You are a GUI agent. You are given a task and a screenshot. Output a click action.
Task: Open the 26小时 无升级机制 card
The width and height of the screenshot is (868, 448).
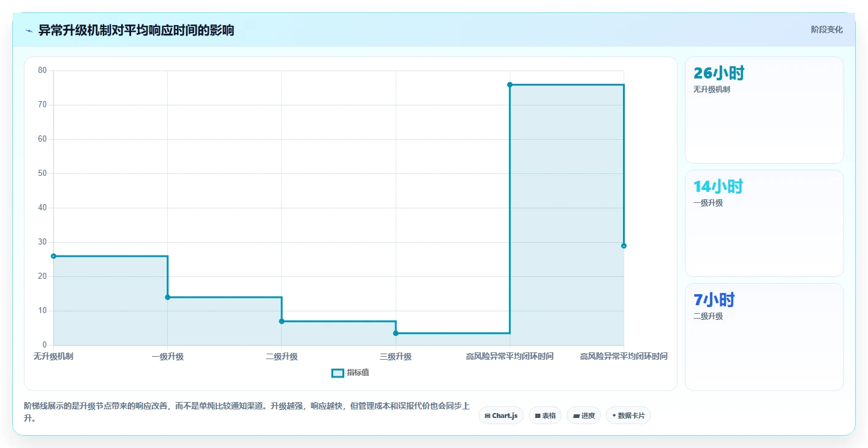pos(764,110)
